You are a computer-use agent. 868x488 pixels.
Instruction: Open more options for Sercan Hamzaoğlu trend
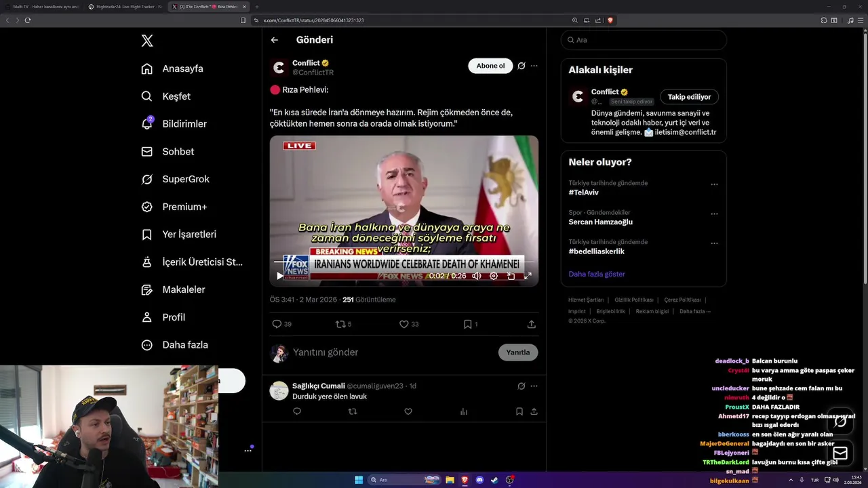coord(714,213)
